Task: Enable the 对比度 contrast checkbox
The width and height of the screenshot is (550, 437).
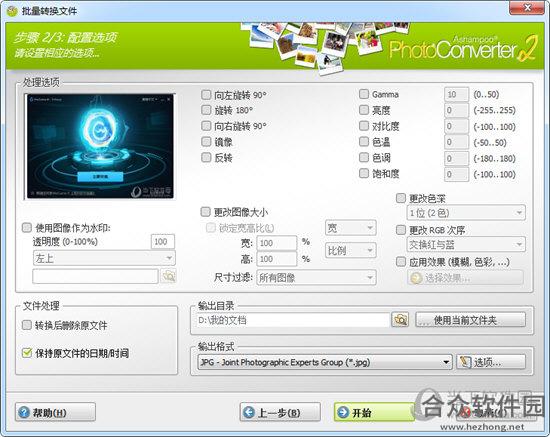Action: pyautogui.click(x=364, y=126)
